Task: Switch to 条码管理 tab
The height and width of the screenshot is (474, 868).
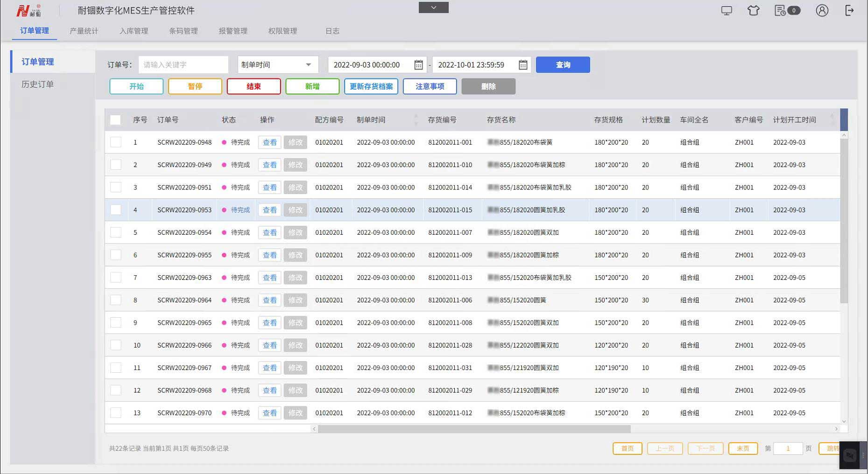Action: click(x=183, y=31)
